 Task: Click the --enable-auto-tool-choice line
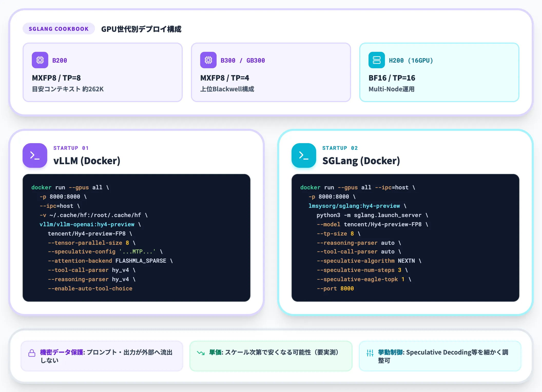point(90,288)
